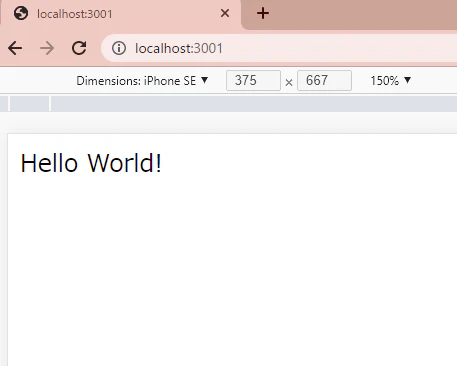Focus the address bar showing localhost:3001
Screen dimensions: 457x366
click(x=279, y=48)
